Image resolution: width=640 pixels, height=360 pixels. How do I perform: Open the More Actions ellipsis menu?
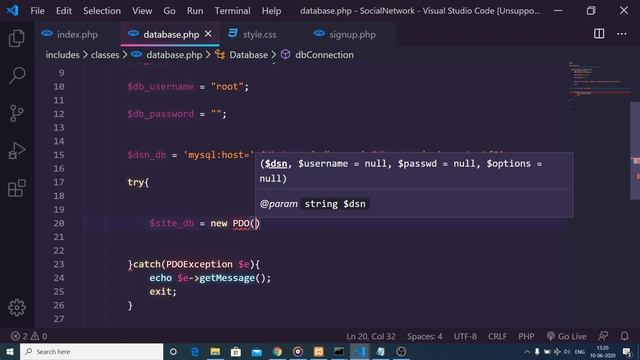point(622,34)
